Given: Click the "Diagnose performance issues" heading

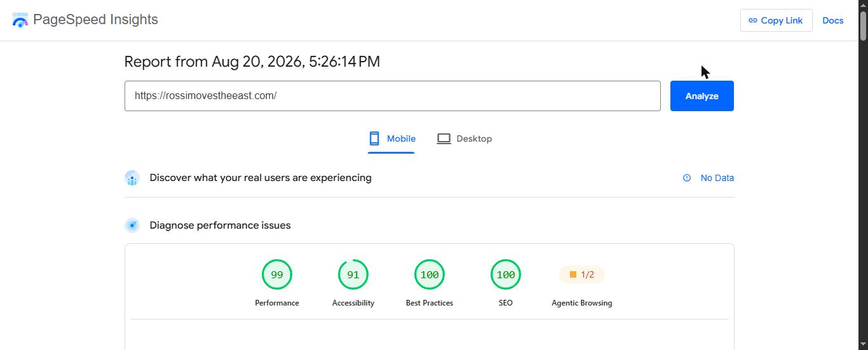Looking at the screenshot, I should pyautogui.click(x=220, y=225).
